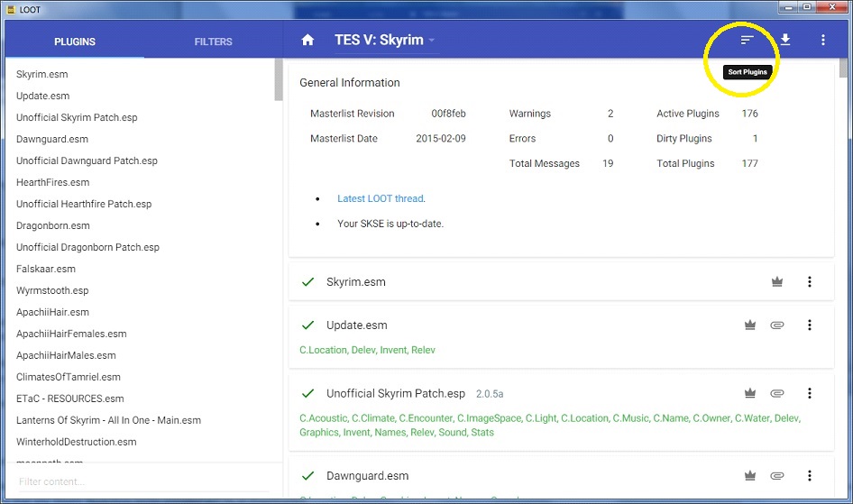Click the paperclip icon on Dawnguard.esm card
Screen dimensions: 853x504
(777, 476)
